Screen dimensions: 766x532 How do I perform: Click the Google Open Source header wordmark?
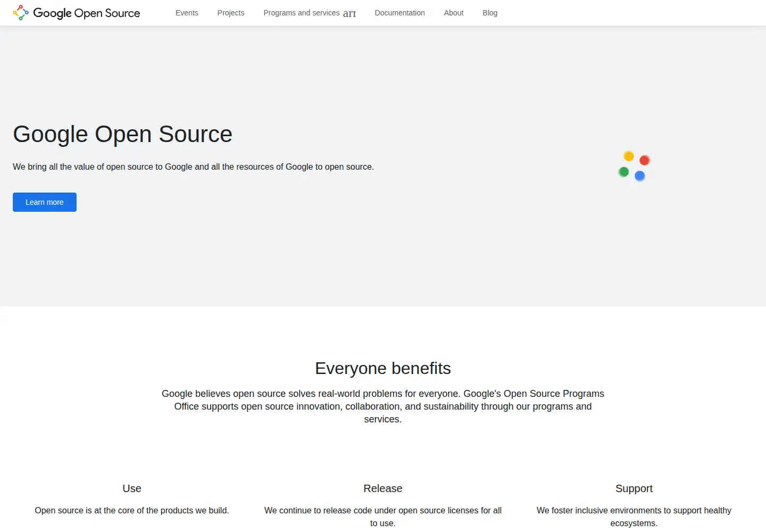(x=87, y=13)
